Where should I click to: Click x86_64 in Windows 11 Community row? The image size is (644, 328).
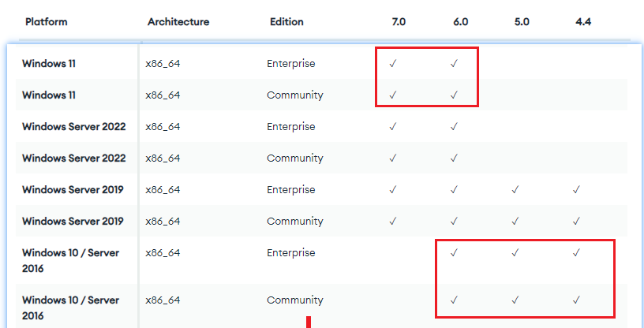pos(163,95)
